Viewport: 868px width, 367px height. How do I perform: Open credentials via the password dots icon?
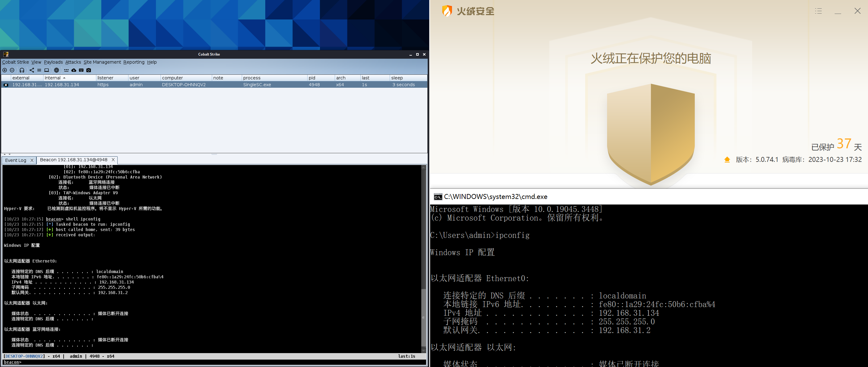click(x=66, y=70)
